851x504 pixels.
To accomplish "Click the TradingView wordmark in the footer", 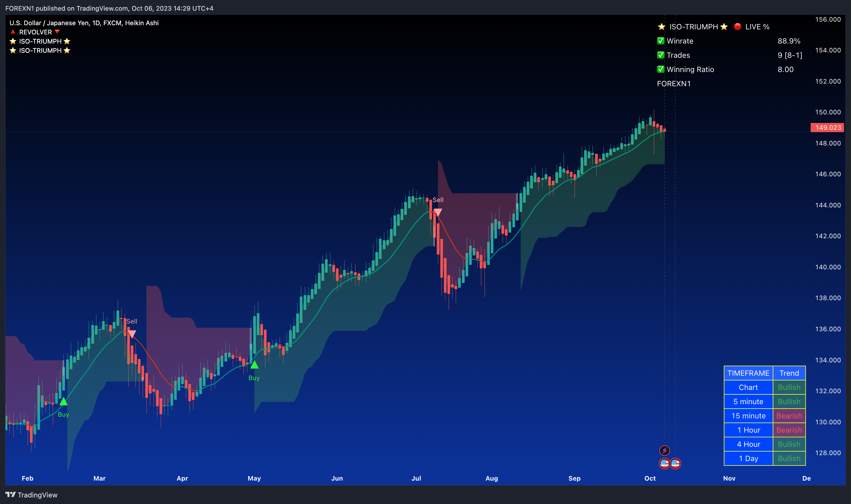I will (37, 495).
